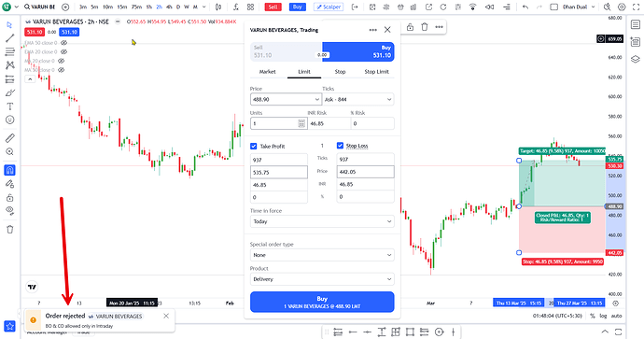Open the Special order type dropdown

click(322, 255)
